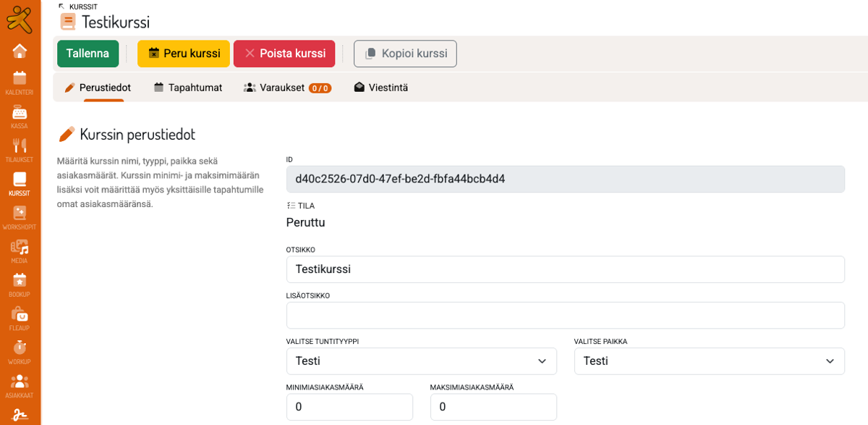Click the Peruttu status text
868x425 pixels.
(x=306, y=222)
